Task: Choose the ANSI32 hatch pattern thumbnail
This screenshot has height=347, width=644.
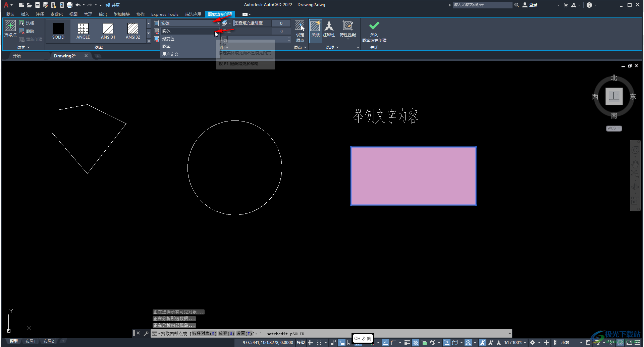Action: click(x=133, y=31)
